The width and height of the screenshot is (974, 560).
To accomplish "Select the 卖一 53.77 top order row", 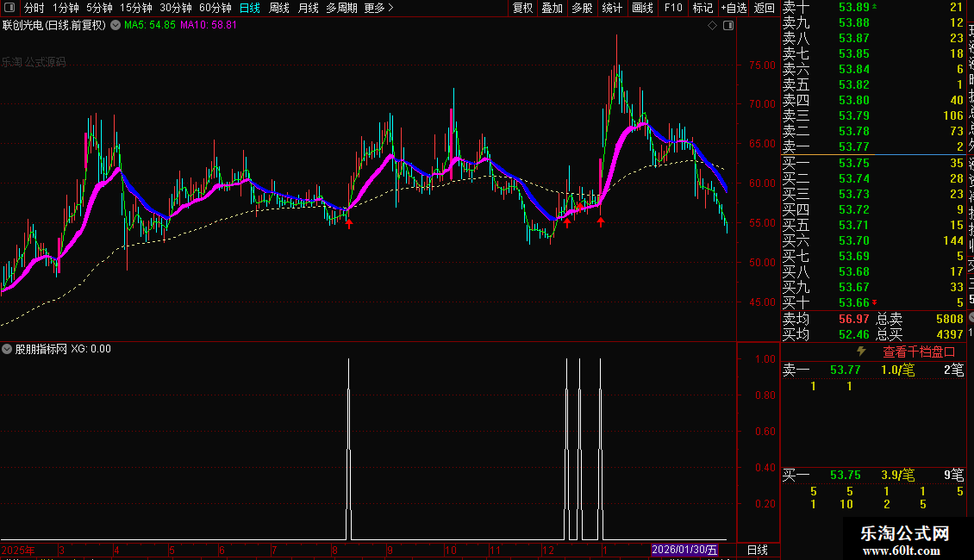I will point(873,146).
